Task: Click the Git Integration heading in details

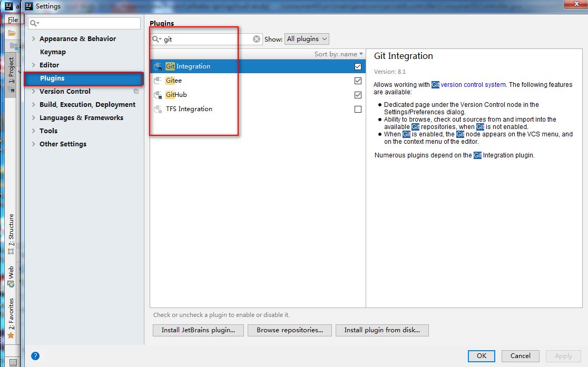Action: [x=404, y=56]
